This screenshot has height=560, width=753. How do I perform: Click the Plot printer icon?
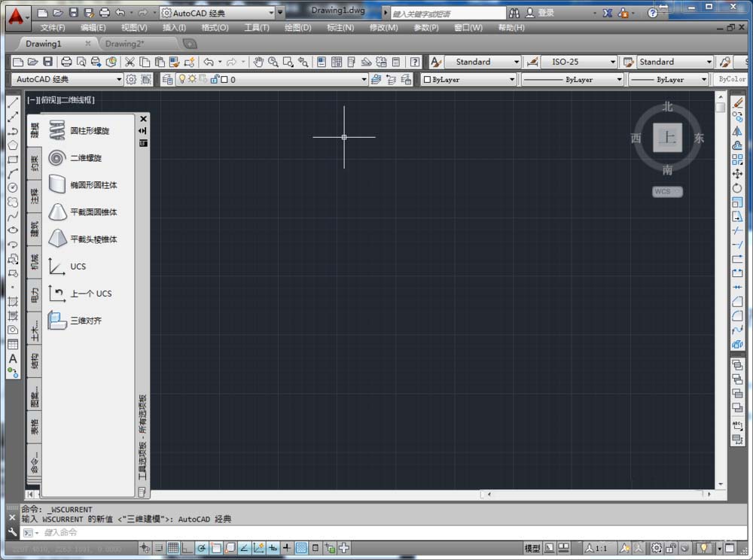tap(66, 62)
